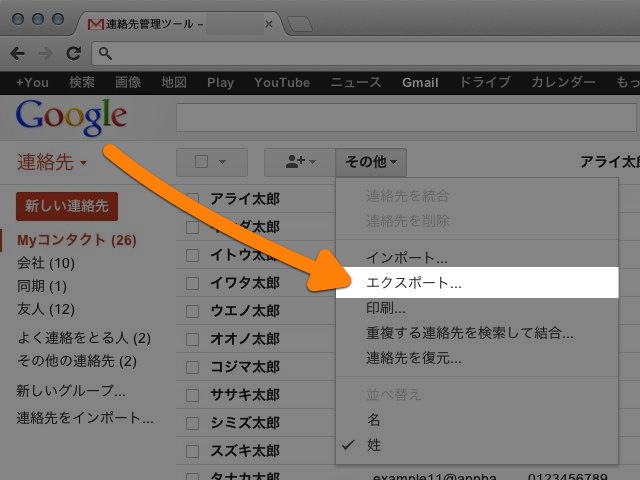The width and height of the screenshot is (640, 480).
Task: Click the Gmail favicon on the tab
Action: pos(95,24)
